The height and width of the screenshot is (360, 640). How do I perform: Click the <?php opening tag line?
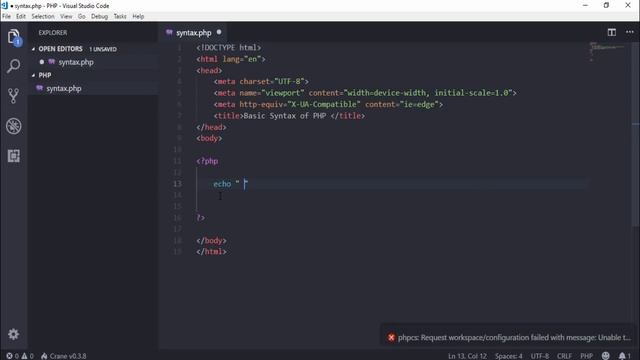tap(207, 161)
